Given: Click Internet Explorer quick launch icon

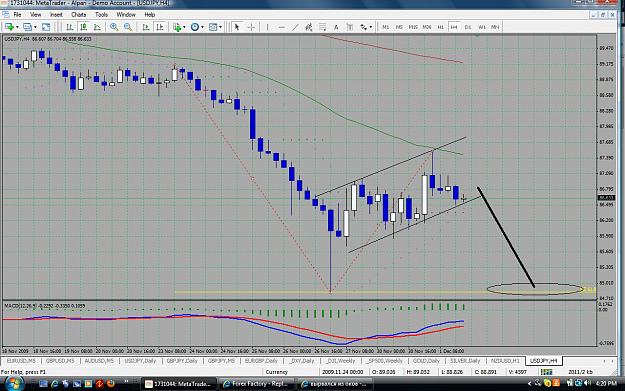Looking at the screenshot, I should [55, 383].
